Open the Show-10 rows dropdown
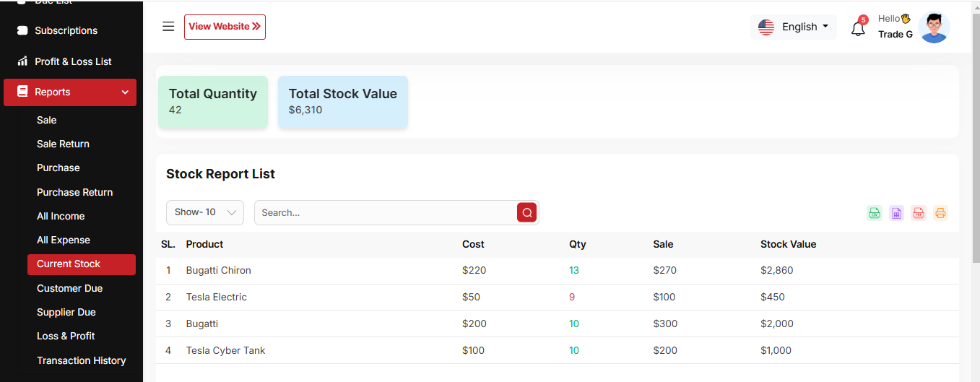The height and width of the screenshot is (382, 980). click(205, 212)
